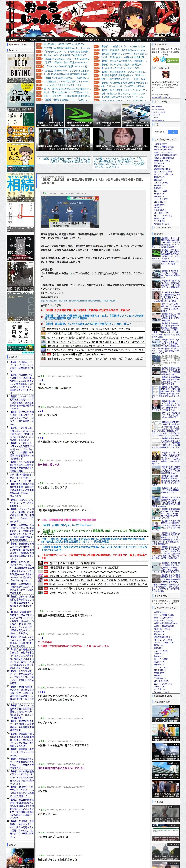Click the NEW badge on the 1億8000万円 link

click(49, 354)
